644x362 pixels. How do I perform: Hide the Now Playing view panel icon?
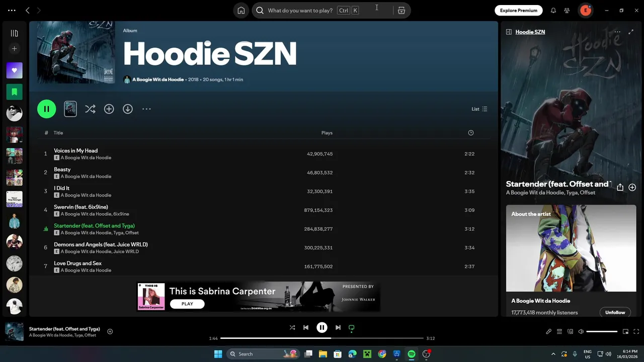pos(509,32)
